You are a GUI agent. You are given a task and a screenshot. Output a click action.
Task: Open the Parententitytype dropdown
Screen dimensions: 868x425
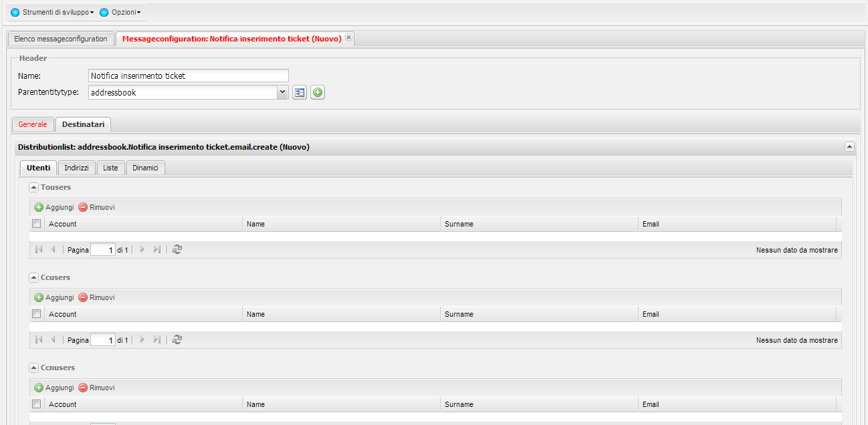[x=282, y=92]
